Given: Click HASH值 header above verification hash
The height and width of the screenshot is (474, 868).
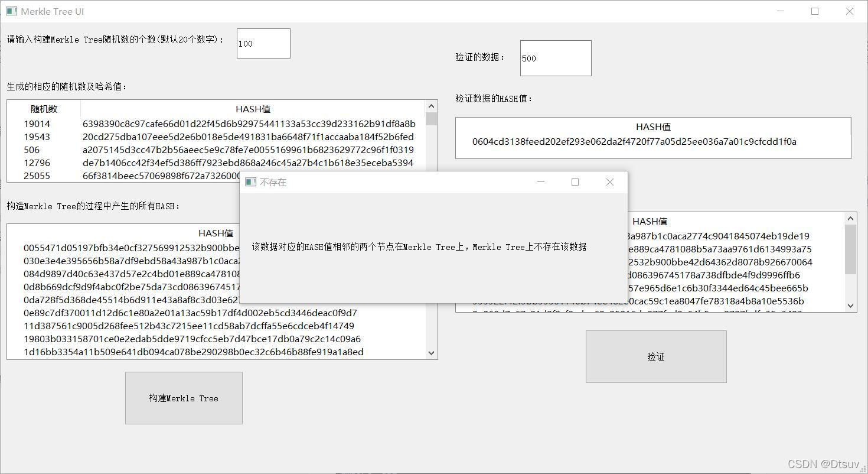Looking at the screenshot, I should click(x=653, y=126).
